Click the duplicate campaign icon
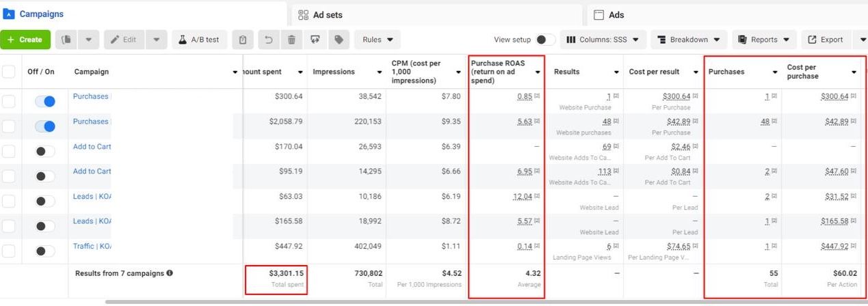 click(x=67, y=40)
